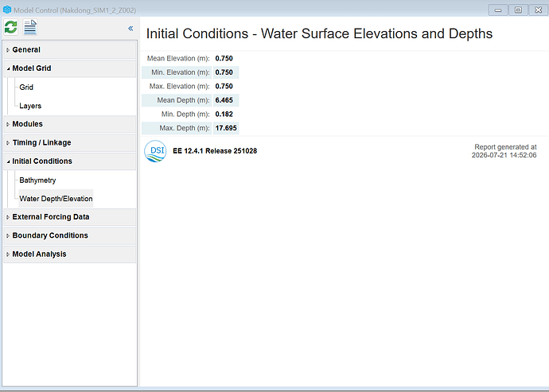Screen dimensions: 549x392
Task: Click the Mean Elevation value 0.750
Action: (x=224, y=59)
